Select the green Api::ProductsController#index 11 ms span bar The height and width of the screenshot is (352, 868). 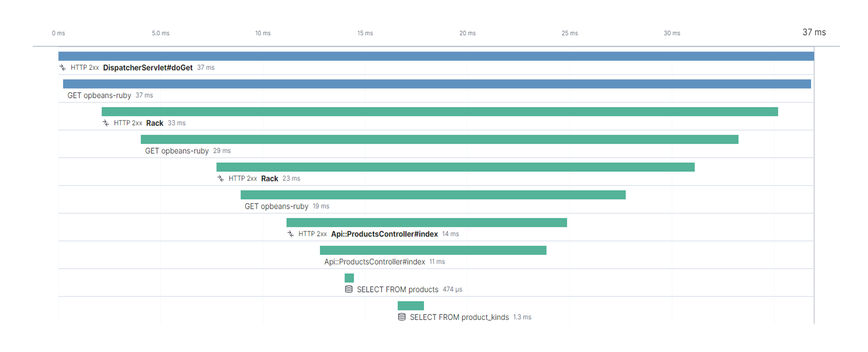point(433,250)
